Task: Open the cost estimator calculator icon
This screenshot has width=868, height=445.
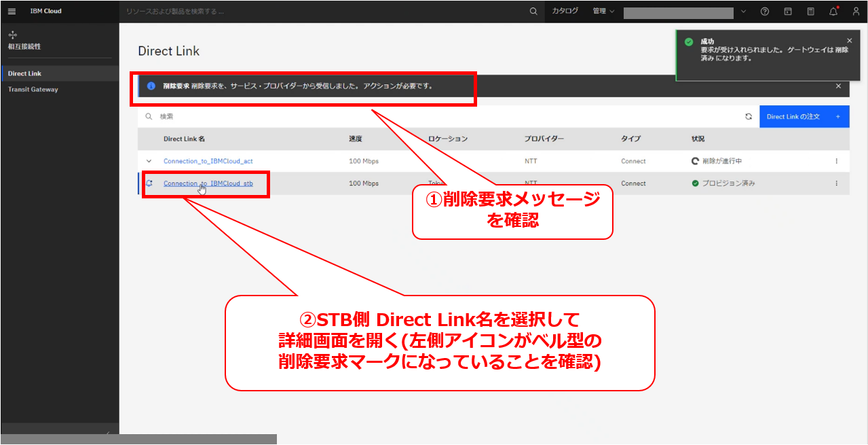Action: point(811,12)
